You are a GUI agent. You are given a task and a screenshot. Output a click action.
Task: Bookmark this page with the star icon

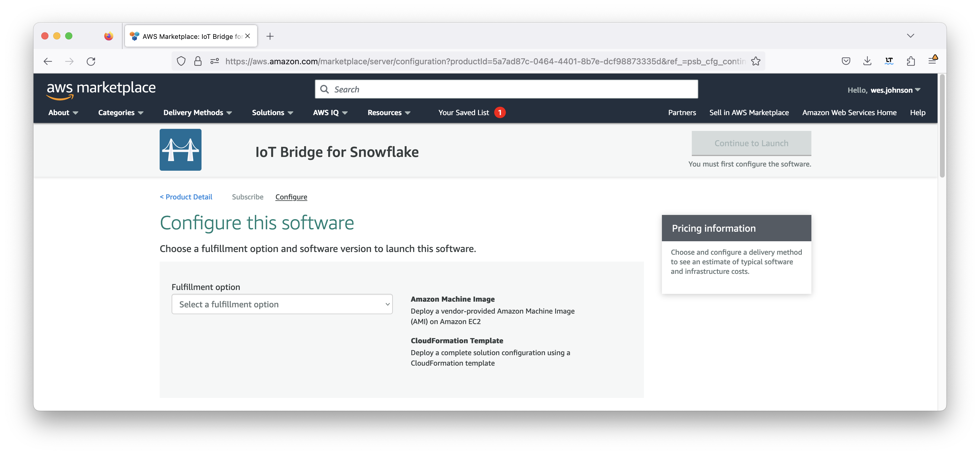[756, 61]
